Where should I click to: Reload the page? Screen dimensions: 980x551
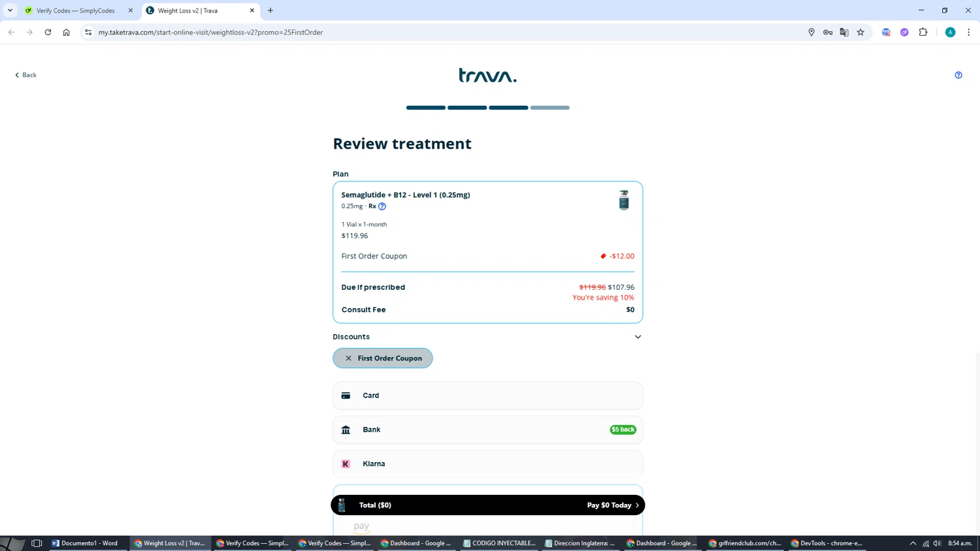click(48, 32)
